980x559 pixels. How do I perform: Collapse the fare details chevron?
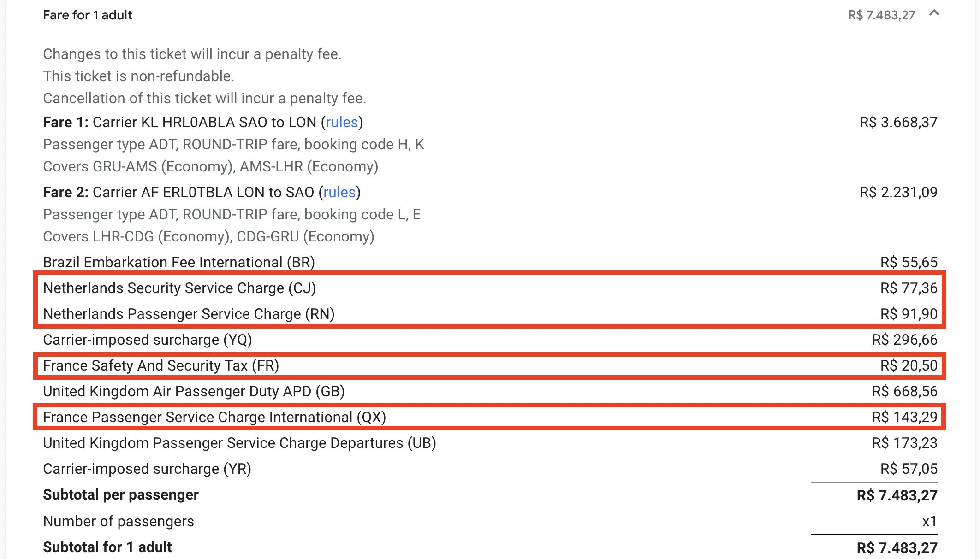[934, 14]
